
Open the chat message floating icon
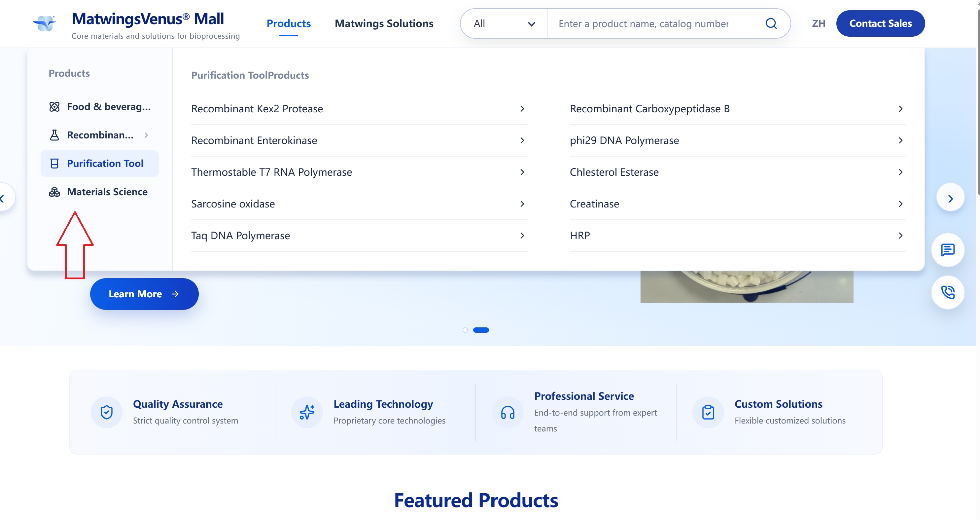click(947, 250)
